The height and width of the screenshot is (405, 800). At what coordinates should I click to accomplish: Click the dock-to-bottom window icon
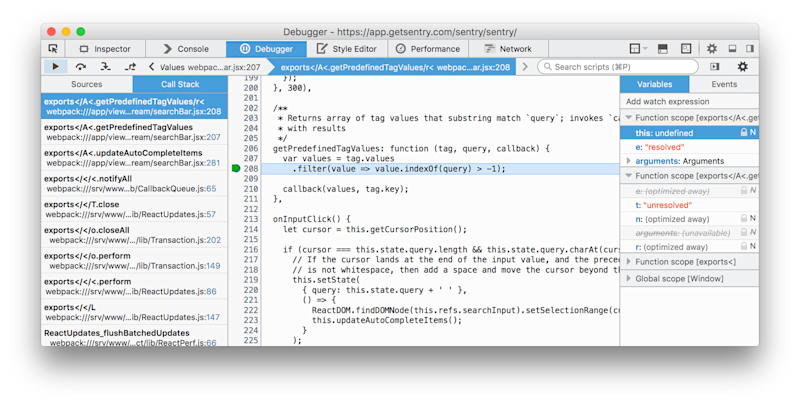tap(732, 48)
